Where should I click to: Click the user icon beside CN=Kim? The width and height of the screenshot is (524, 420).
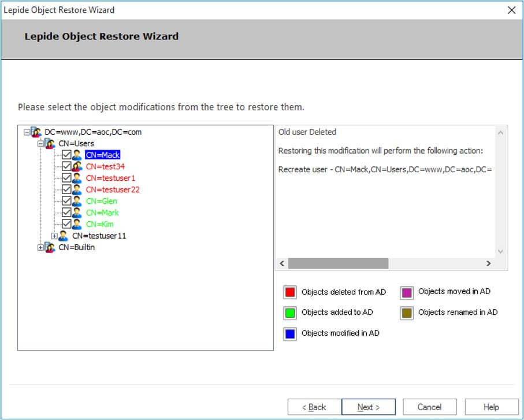[x=77, y=224]
